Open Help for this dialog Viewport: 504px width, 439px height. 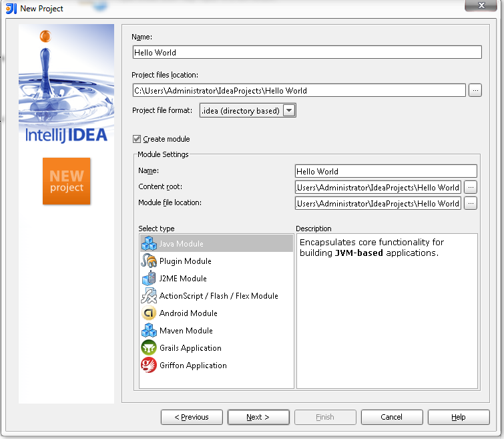coord(459,417)
